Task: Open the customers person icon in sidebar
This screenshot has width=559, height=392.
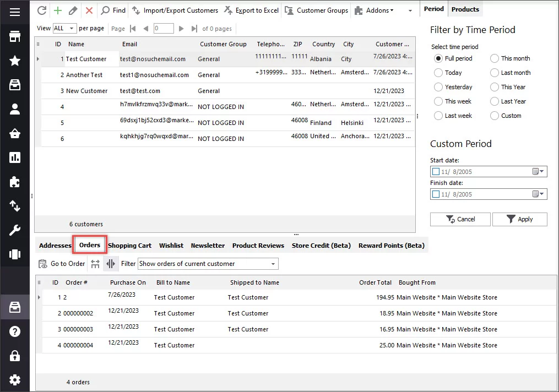Action: tap(15, 109)
